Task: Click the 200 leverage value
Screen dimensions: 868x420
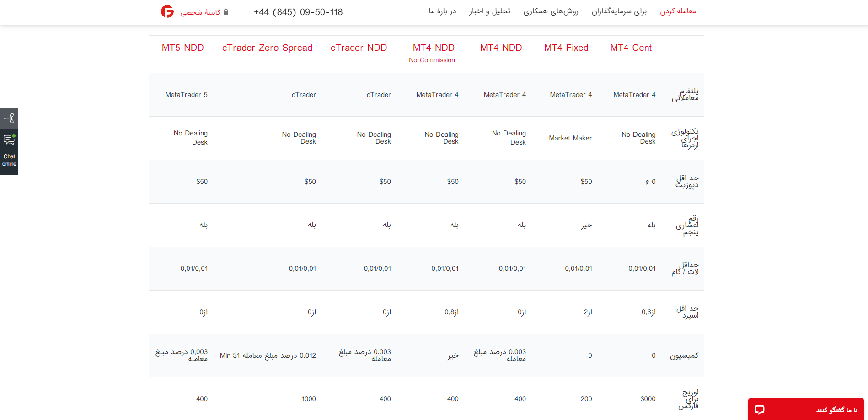Action: point(586,399)
